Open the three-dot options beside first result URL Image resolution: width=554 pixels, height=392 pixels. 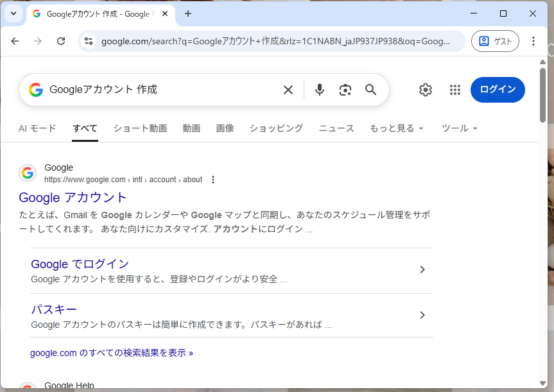[x=214, y=180]
